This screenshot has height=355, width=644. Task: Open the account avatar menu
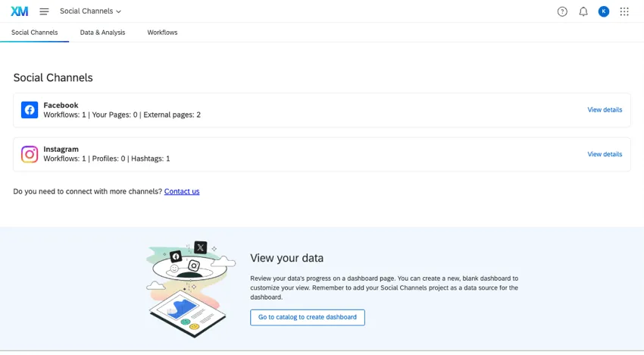point(604,11)
